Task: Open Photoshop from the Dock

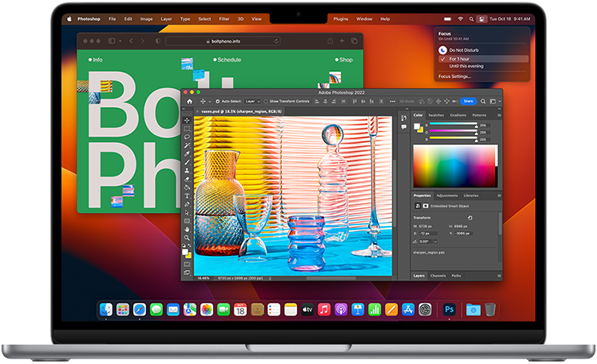Action: (449, 309)
